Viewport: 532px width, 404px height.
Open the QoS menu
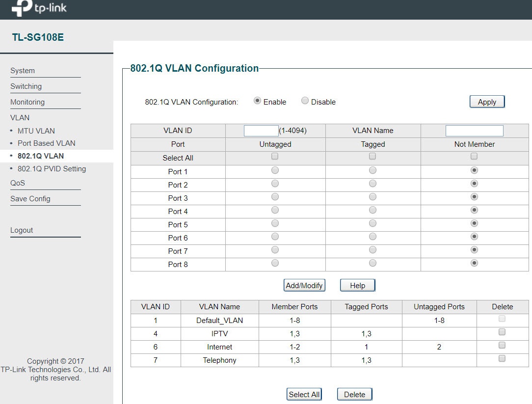(x=18, y=183)
